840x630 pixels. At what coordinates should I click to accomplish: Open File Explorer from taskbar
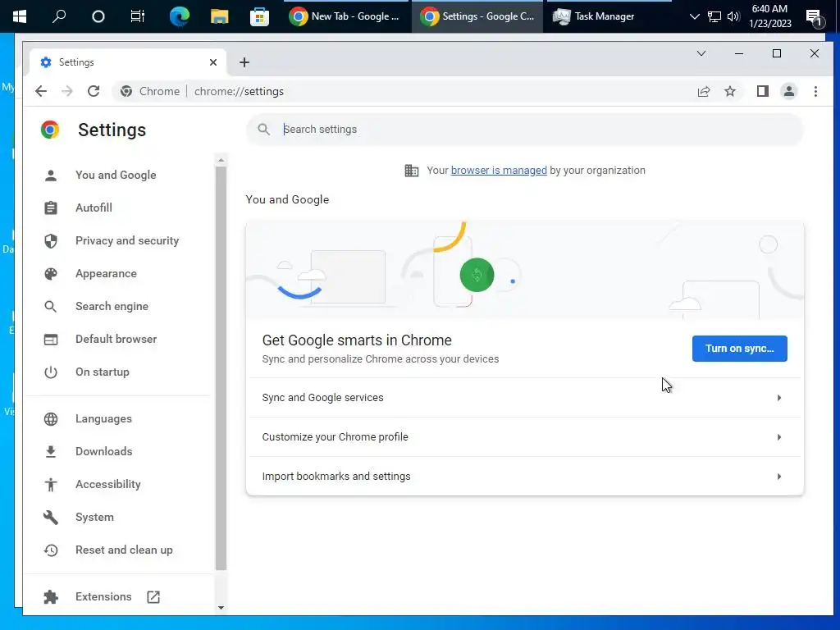click(219, 16)
